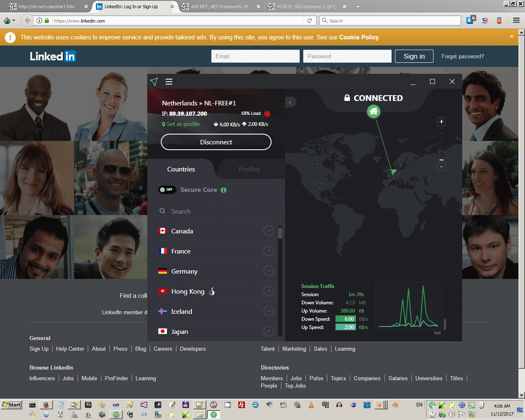Open the ProtonVPN hamburger menu
This screenshot has width=525, height=420.
point(169,82)
